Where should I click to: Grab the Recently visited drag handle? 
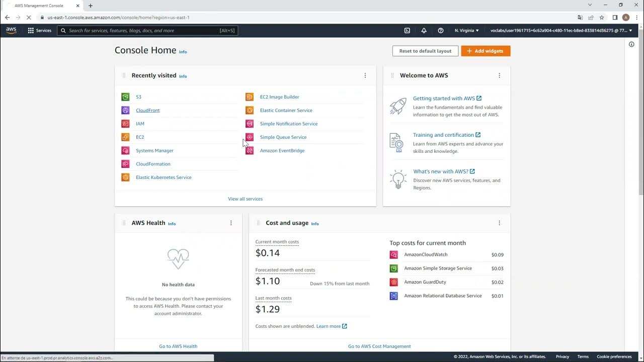click(x=124, y=75)
